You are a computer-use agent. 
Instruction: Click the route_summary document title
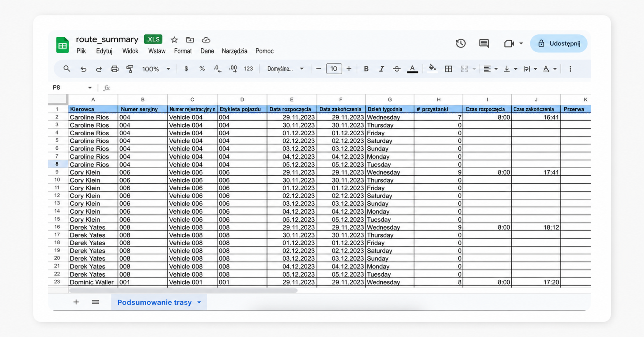click(107, 39)
